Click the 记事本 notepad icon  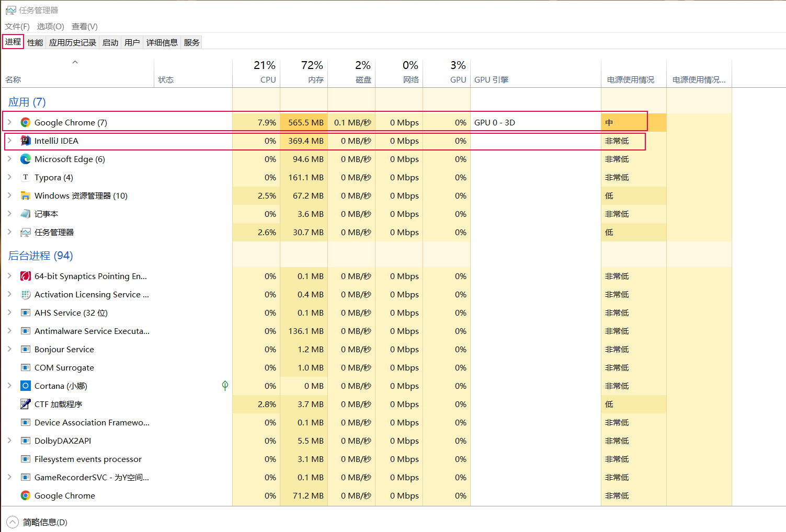25,214
